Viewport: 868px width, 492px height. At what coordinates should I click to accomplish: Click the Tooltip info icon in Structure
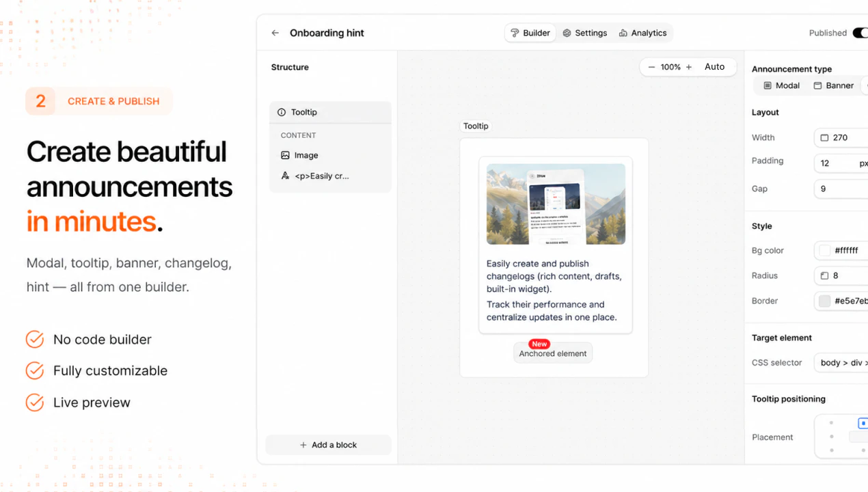click(x=282, y=112)
